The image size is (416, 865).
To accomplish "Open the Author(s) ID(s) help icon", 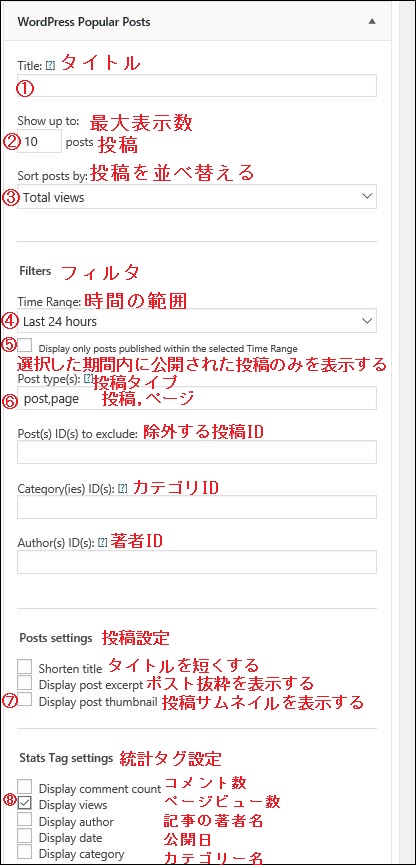I will coord(102,543).
